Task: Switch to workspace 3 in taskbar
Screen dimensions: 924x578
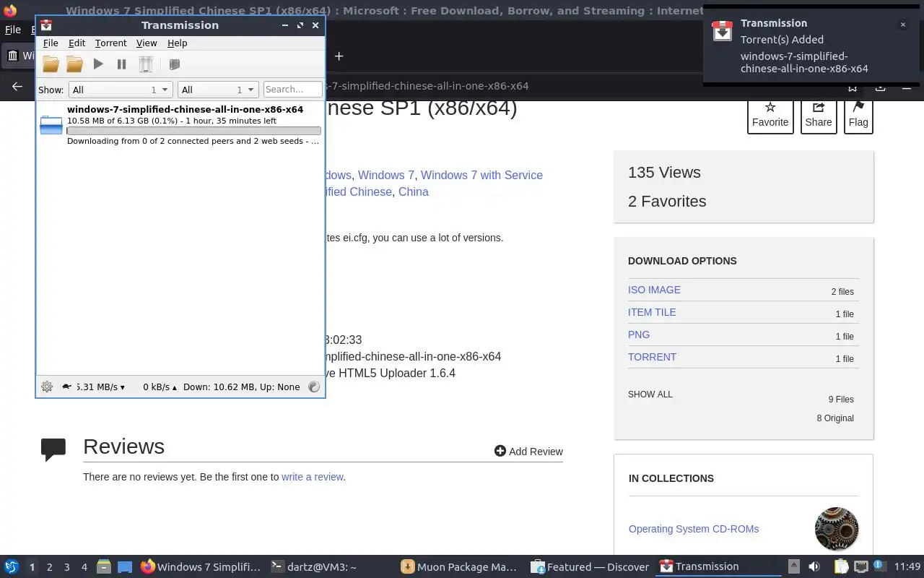Action: [66, 567]
